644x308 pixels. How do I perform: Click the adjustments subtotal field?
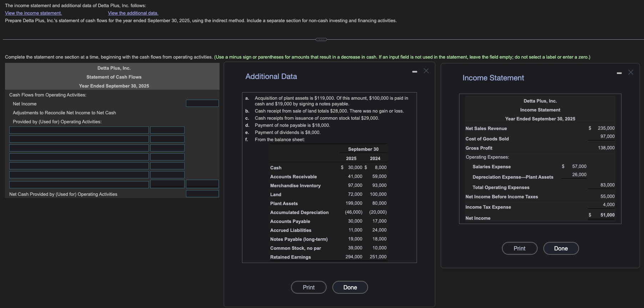202,184
